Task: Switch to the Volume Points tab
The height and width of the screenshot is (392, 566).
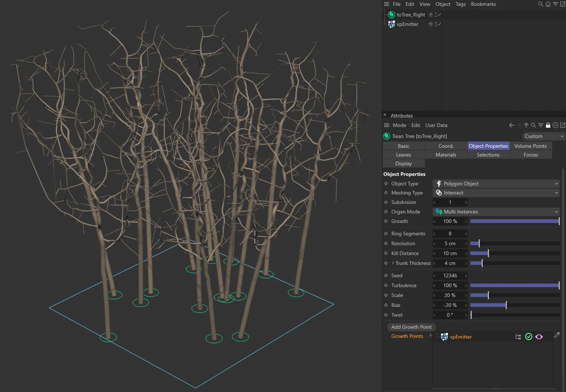Action: click(x=531, y=146)
